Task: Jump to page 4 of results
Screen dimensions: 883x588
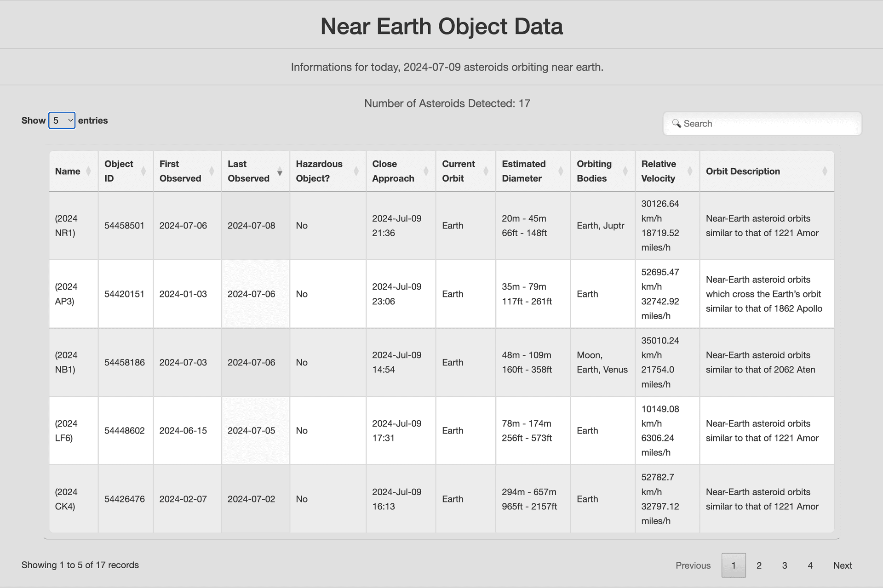Action: (810, 565)
